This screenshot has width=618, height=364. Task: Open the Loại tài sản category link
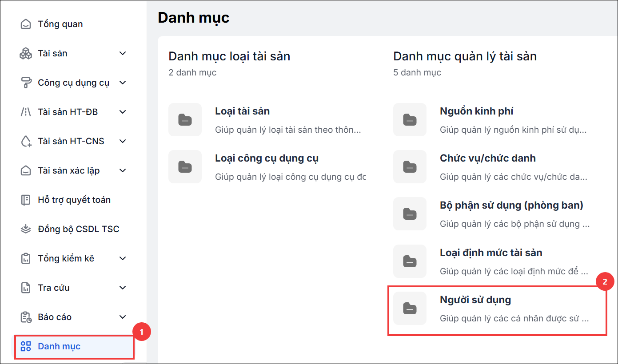pyautogui.click(x=242, y=111)
